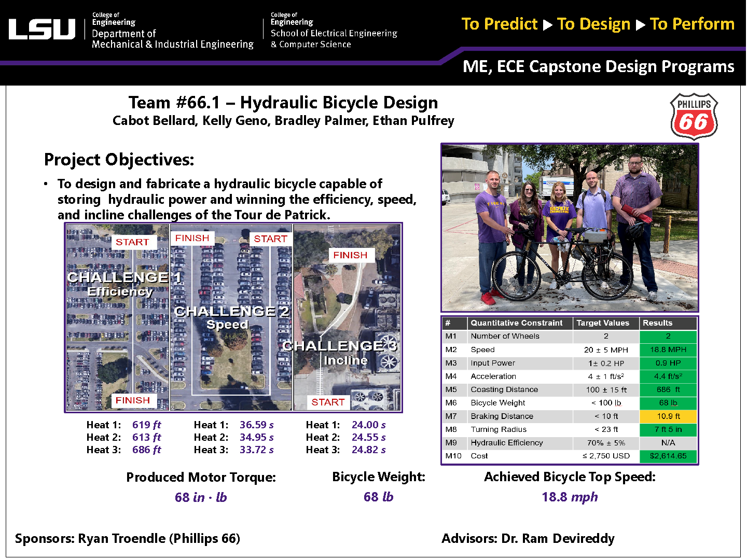The height and width of the screenshot is (560, 747).
Task: Click the Team #66.1 Hydraulic Bicycle Design title
Action: tap(284, 103)
